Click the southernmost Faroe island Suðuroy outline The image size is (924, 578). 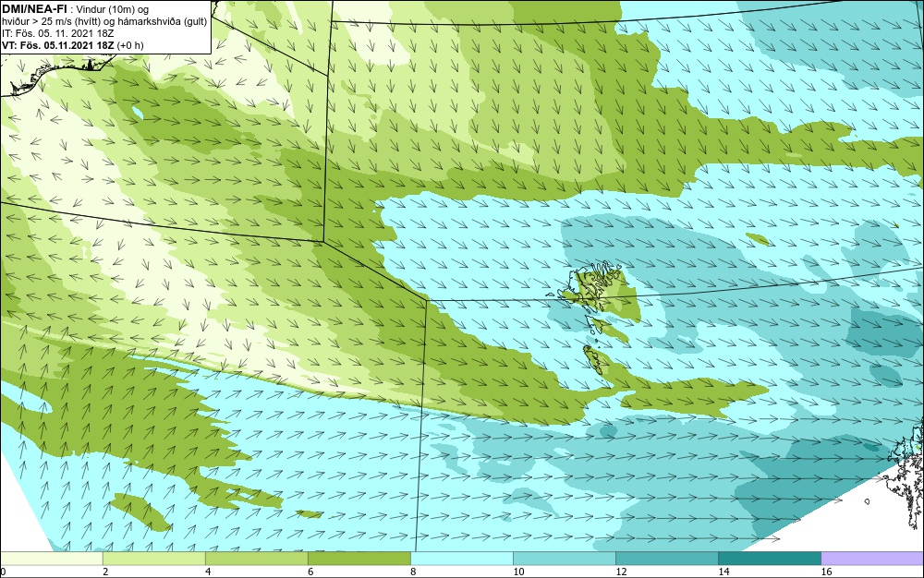[x=594, y=359]
